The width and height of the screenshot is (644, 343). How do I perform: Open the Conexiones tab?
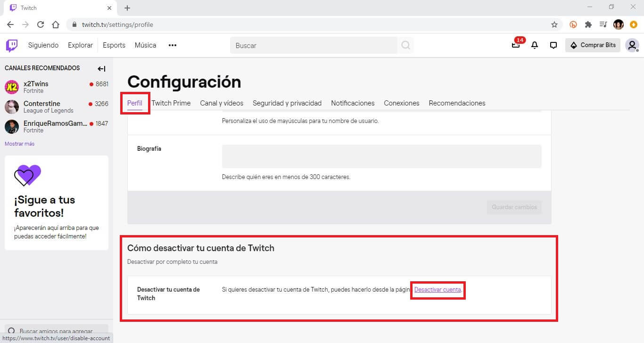(x=402, y=103)
